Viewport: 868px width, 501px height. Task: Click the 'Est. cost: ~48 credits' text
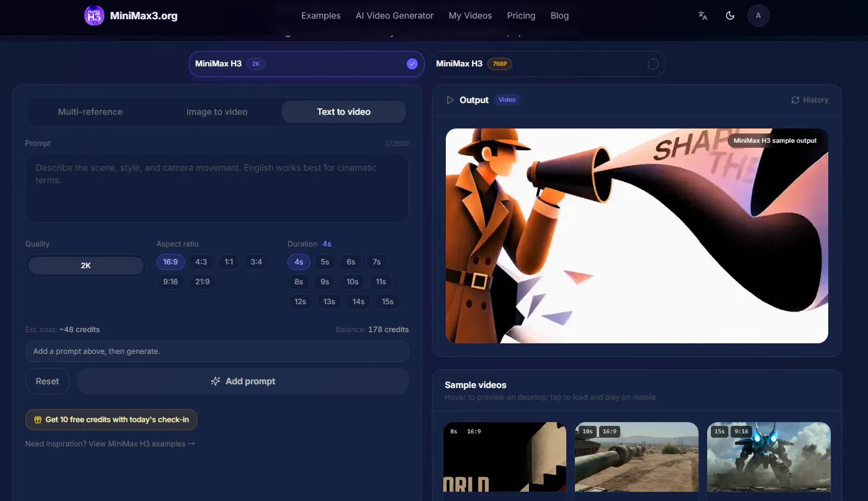(x=63, y=330)
